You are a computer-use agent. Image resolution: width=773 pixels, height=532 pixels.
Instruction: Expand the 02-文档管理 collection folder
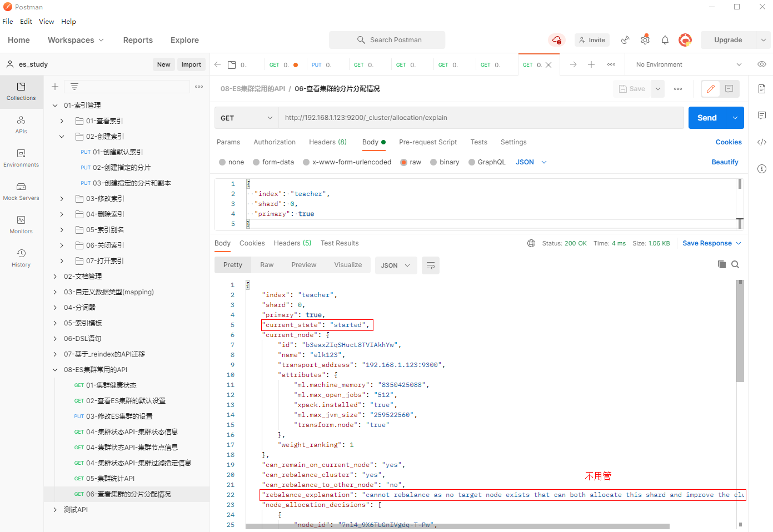tap(55, 277)
